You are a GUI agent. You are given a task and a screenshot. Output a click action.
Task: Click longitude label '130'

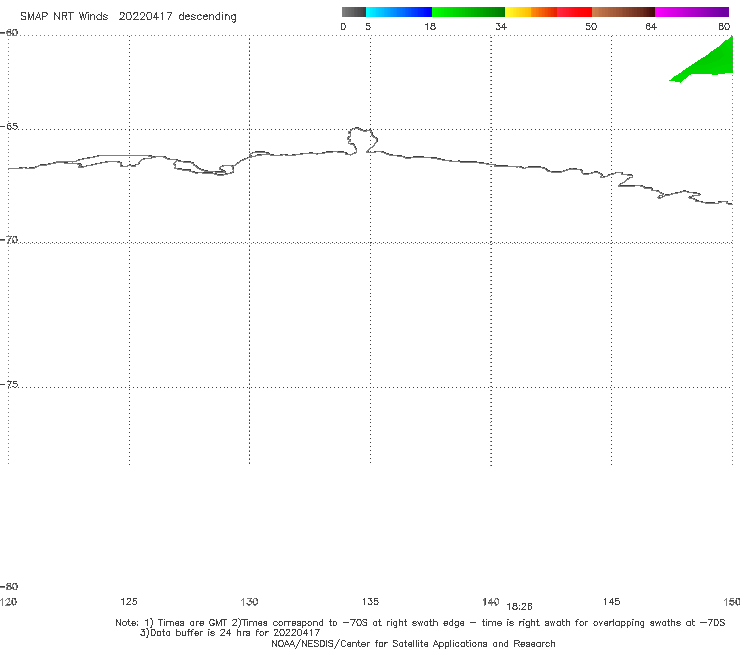249,601
